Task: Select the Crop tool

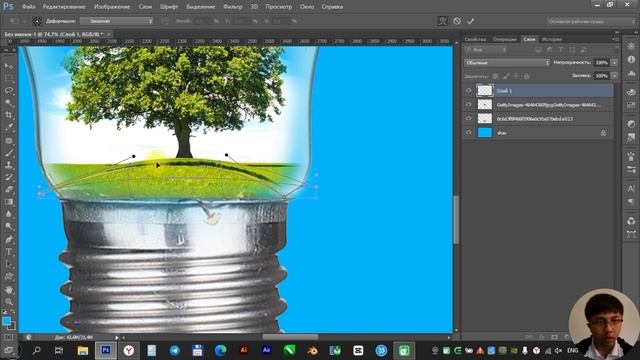Action: pos(9,116)
